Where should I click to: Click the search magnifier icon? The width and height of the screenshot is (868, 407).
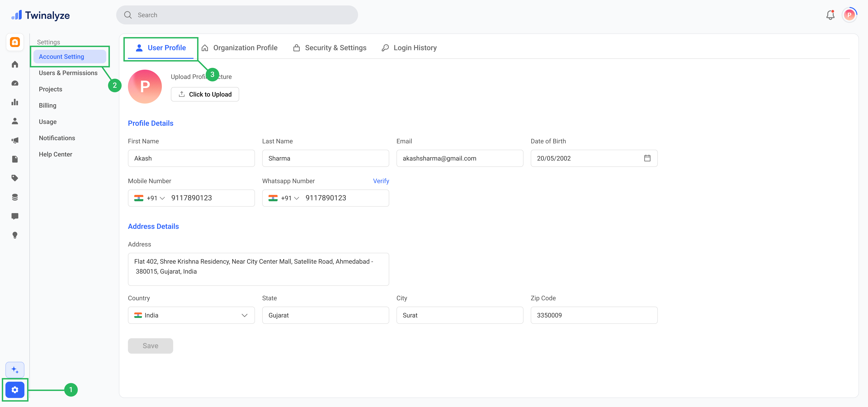[128, 15]
